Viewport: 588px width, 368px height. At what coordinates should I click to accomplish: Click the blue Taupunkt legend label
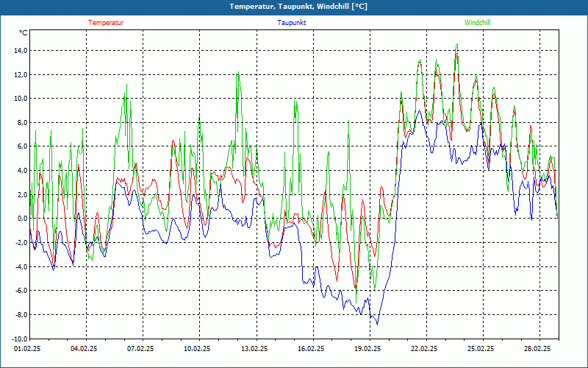tap(292, 23)
